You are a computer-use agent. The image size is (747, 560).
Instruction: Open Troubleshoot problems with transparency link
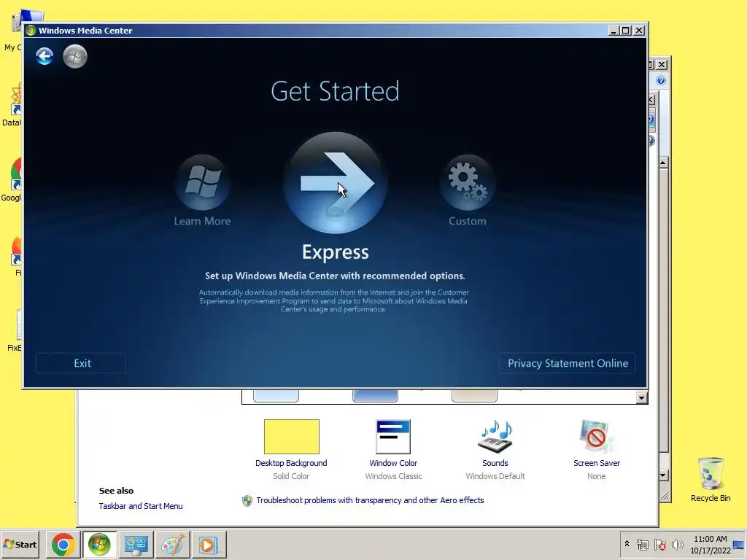pos(370,500)
